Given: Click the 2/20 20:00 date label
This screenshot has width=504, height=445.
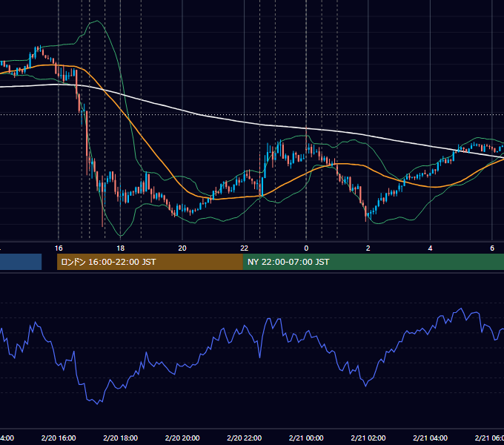Looking at the screenshot, I should [182, 438].
